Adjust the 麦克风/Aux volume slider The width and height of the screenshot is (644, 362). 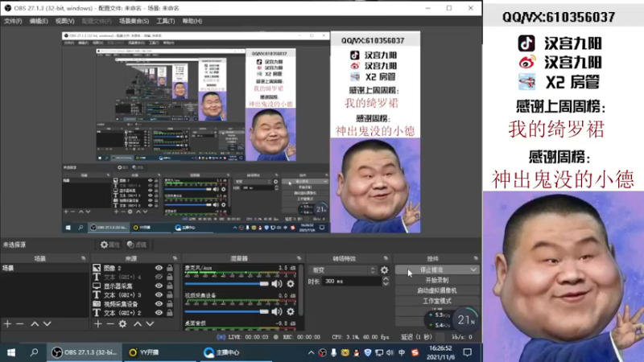(x=226, y=284)
